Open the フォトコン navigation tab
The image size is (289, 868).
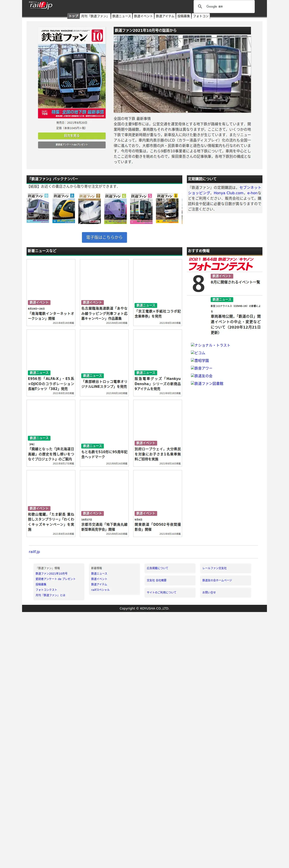(x=201, y=16)
